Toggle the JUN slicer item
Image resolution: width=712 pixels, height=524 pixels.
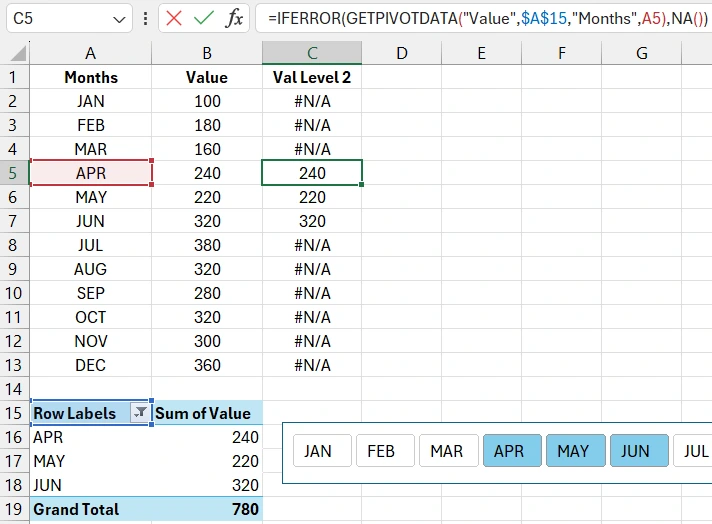pos(635,451)
